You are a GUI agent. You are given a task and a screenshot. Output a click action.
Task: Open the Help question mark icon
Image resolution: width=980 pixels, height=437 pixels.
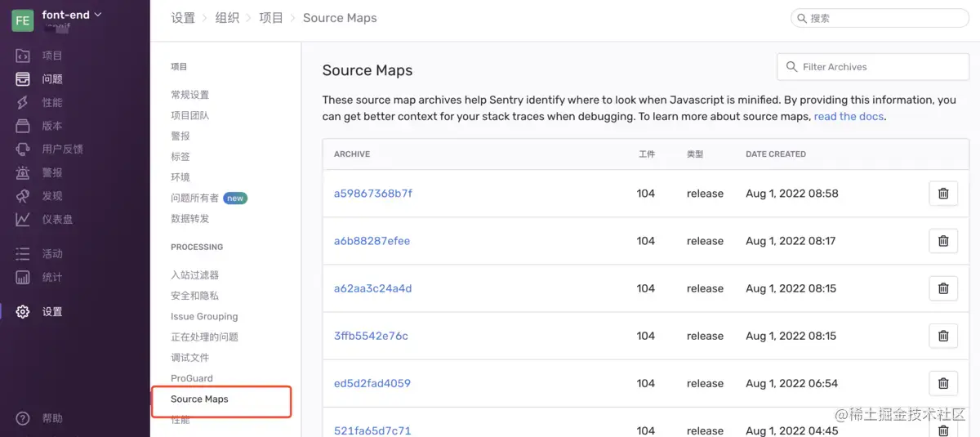click(x=23, y=418)
